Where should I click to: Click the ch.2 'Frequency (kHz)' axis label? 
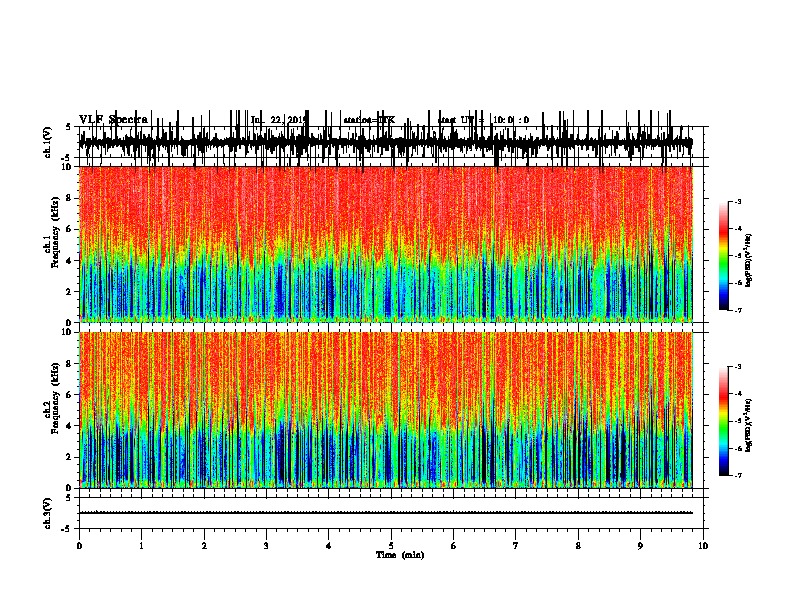[55, 398]
